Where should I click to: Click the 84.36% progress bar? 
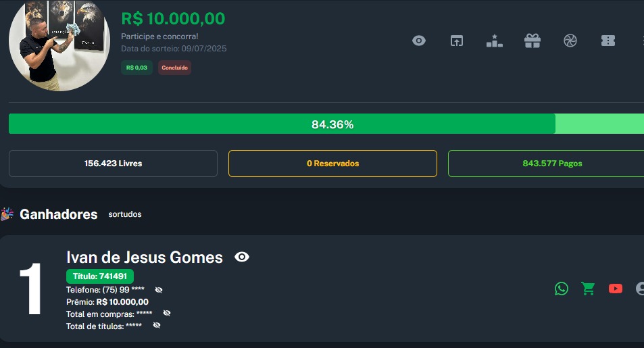tap(332, 124)
